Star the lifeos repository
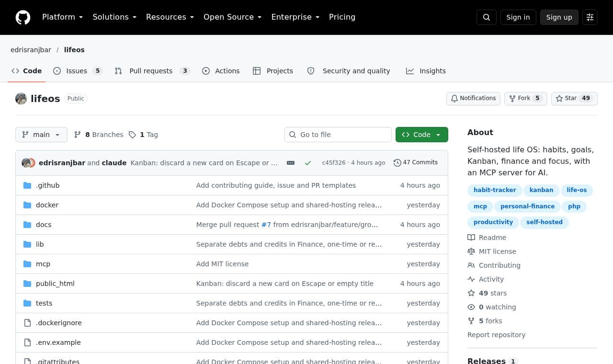Screen dimensions: 613x364 (x=574, y=98)
